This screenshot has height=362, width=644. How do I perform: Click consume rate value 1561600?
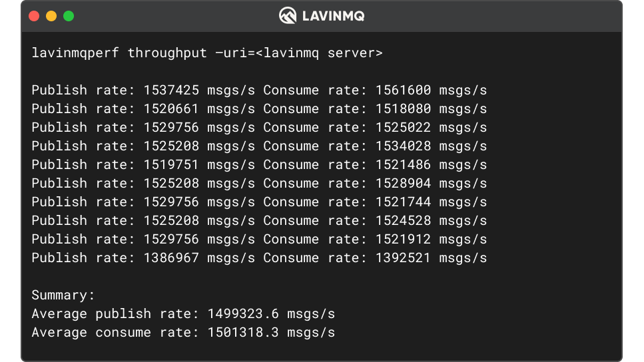(403, 90)
